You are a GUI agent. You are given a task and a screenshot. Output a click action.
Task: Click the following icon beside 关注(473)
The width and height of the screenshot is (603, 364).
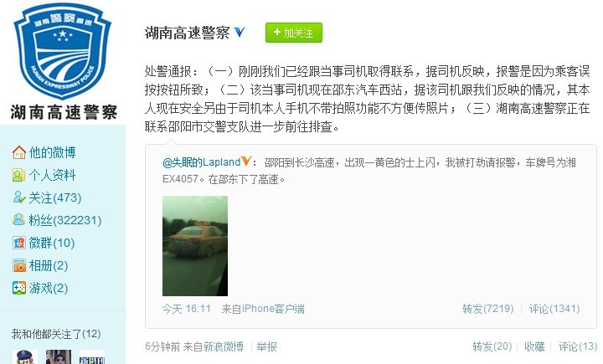(18, 197)
